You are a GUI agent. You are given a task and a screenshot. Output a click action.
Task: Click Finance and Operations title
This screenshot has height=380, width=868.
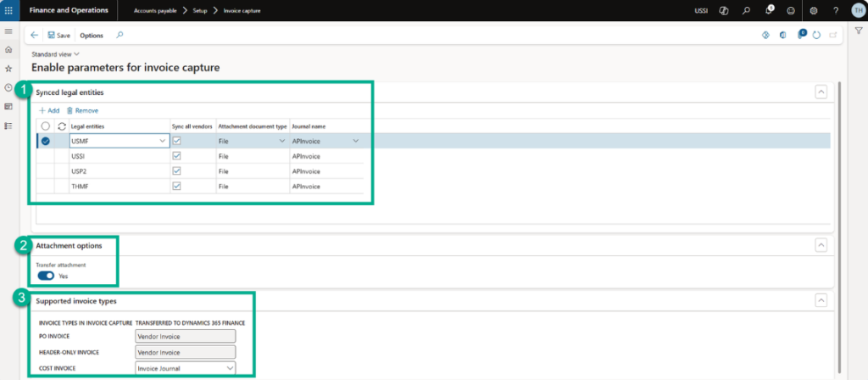pos(68,10)
